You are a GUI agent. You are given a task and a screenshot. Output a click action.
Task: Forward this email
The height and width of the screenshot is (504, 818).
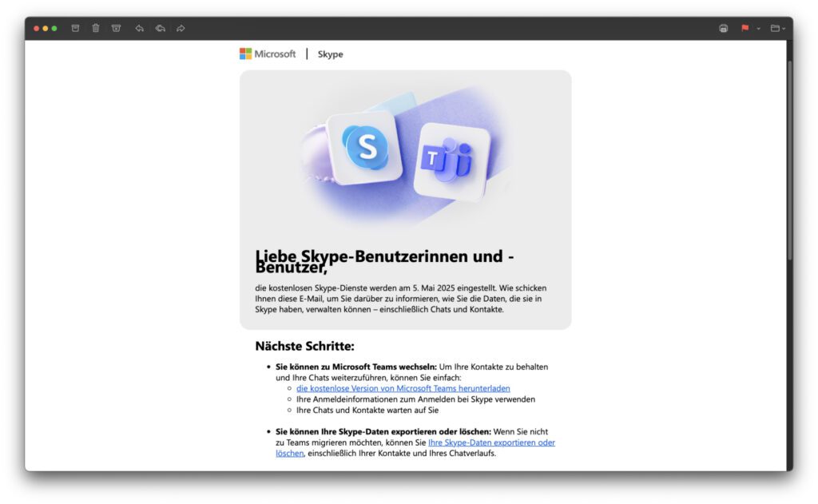point(179,27)
